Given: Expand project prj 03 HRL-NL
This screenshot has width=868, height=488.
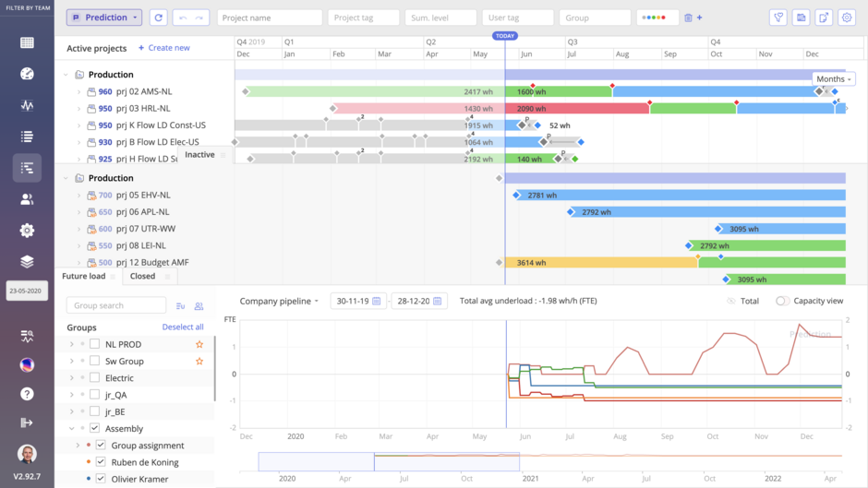Looking at the screenshot, I should (x=78, y=109).
